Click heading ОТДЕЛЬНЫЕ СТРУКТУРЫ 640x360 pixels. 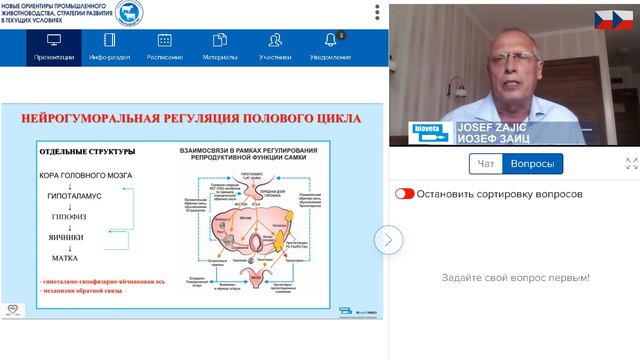(x=87, y=151)
